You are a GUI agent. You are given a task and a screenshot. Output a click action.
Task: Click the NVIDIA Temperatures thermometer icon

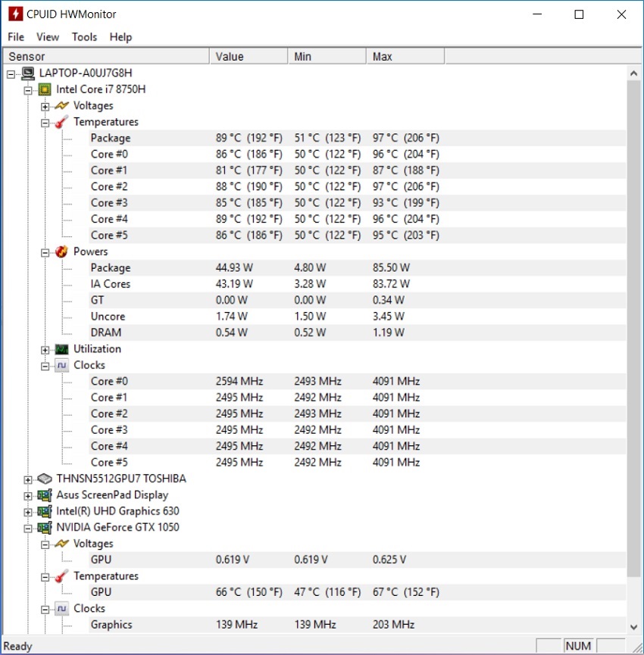(x=62, y=576)
